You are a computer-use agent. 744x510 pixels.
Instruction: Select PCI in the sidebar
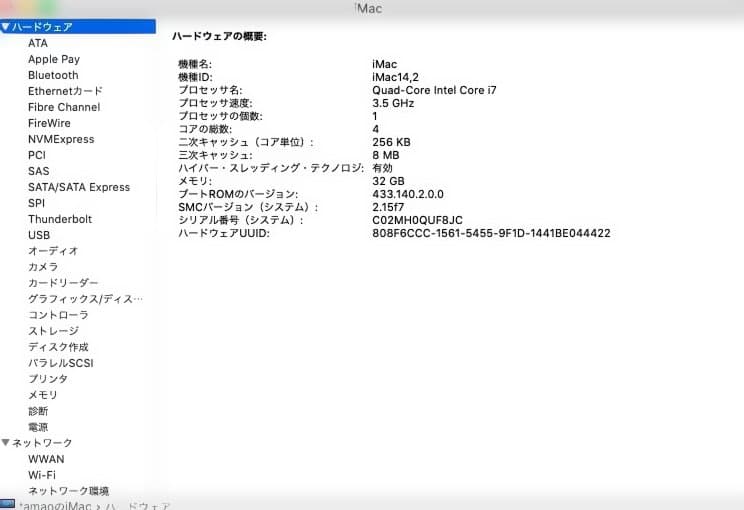pos(37,155)
